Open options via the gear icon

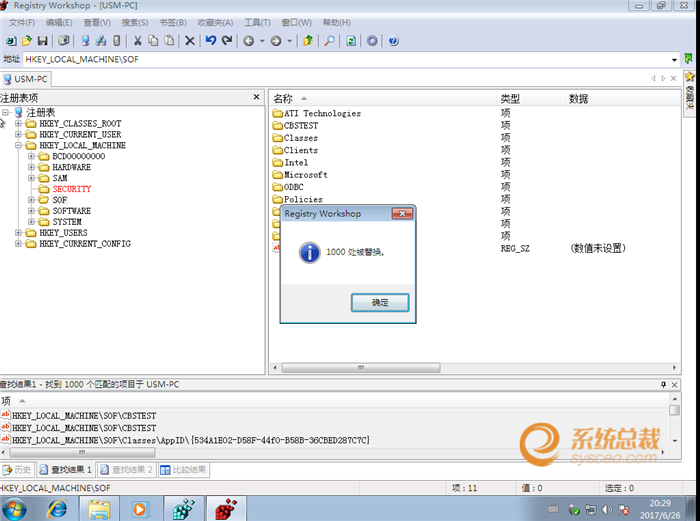pyautogui.click(x=372, y=41)
